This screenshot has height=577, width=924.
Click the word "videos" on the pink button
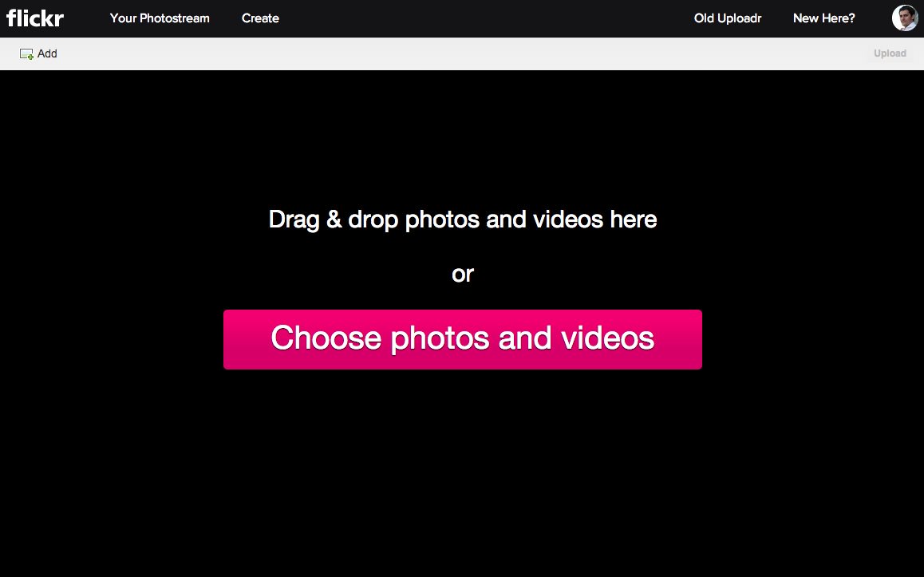coord(607,338)
